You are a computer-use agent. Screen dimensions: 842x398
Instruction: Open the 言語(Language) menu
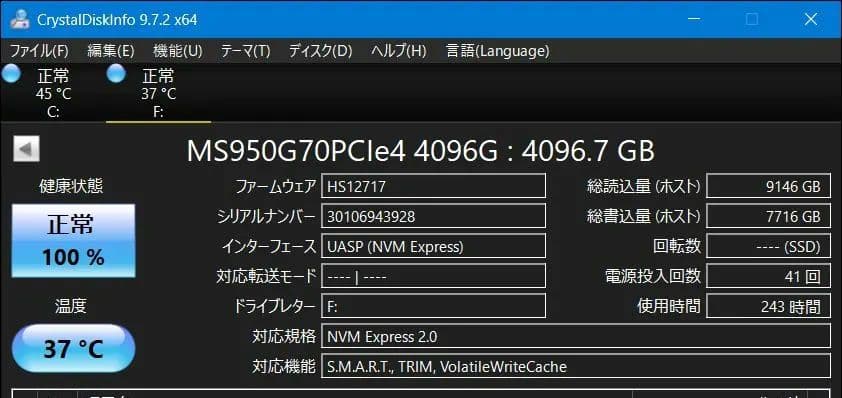[x=498, y=51]
